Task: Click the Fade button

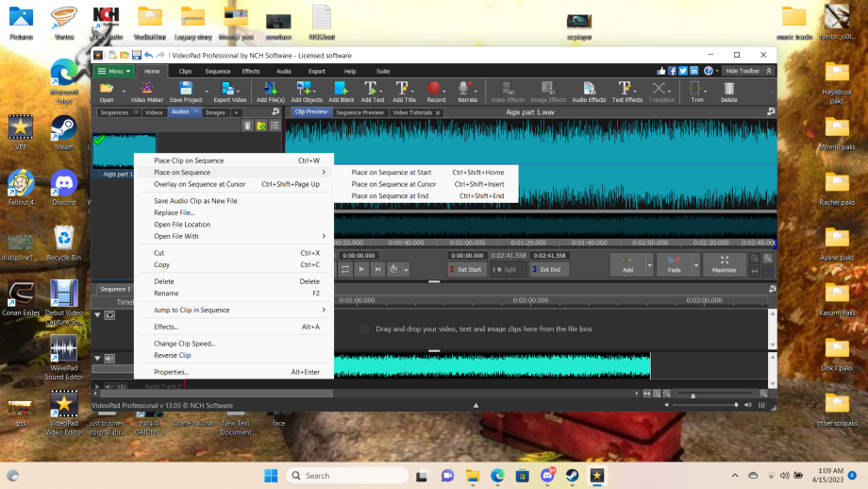Action: click(x=674, y=264)
